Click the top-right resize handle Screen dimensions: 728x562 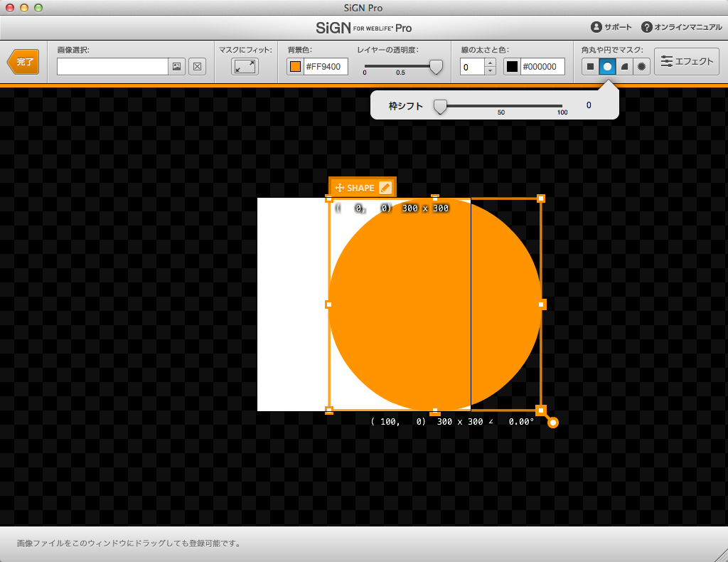(541, 198)
